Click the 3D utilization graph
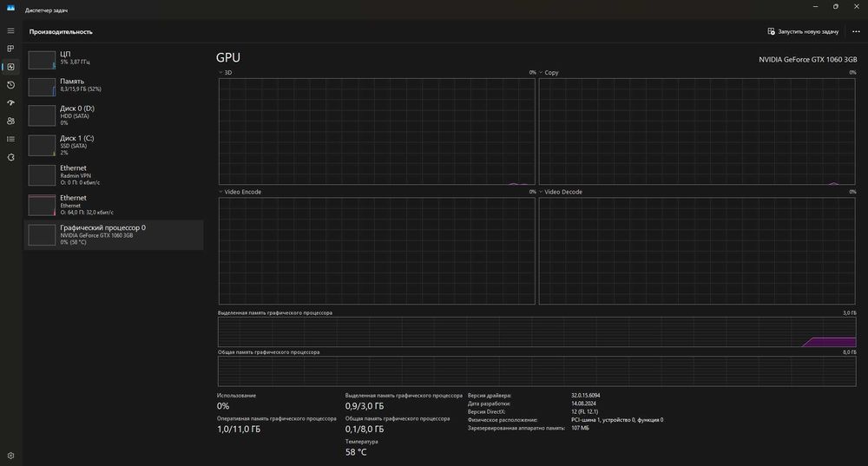 point(377,131)
